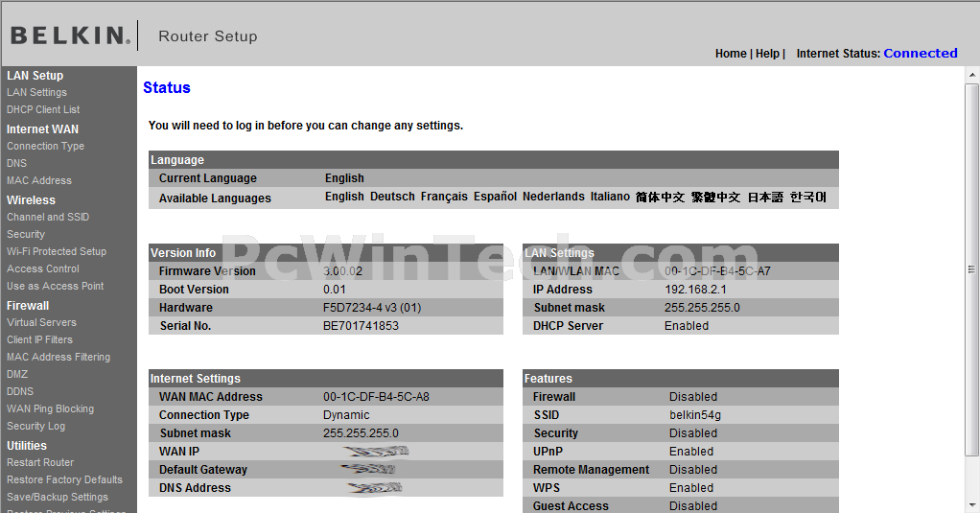
Task: Switch language to 한국어
Action: 808,198
